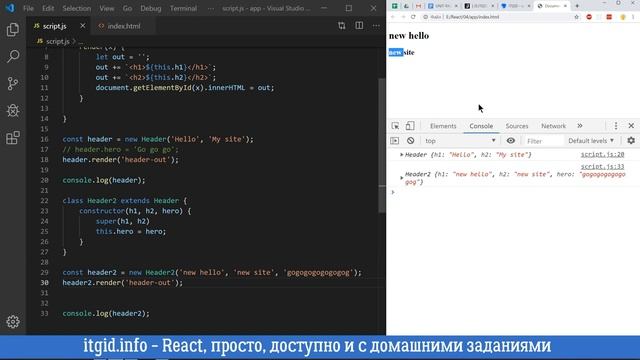
Task: Click the Open Changes icon in editor toolbar
Action: (342, 26)
